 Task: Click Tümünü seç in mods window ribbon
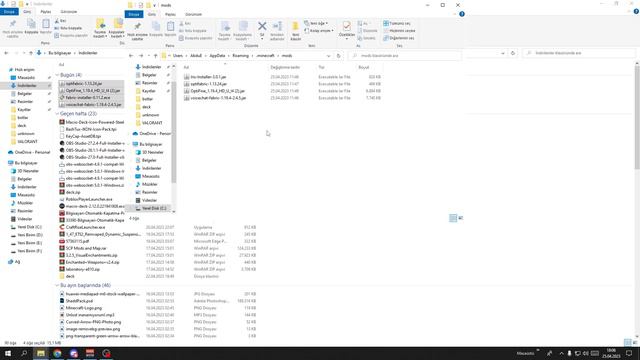[x=396, y=24]
